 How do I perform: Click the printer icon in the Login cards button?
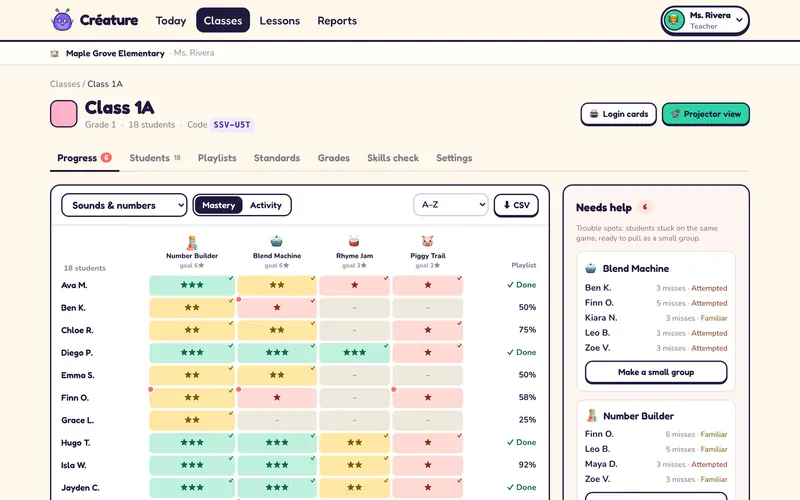(594, 114)
